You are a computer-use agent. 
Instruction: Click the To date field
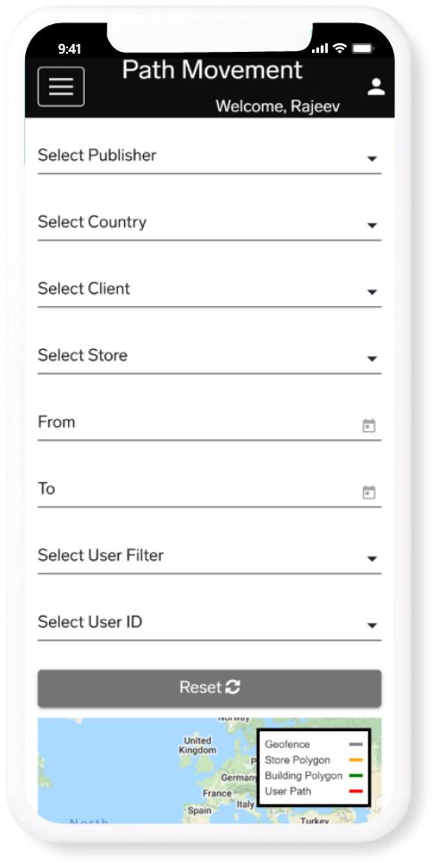coord(209,489)
